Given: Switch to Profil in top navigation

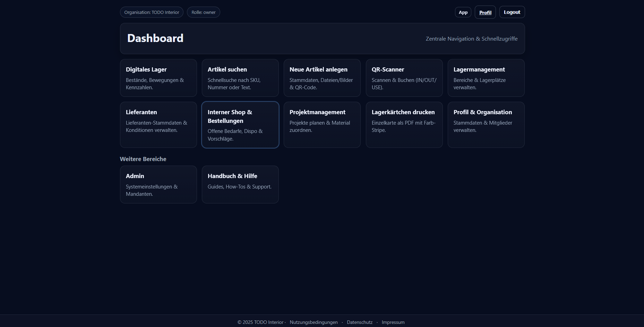Looking at the screenshot, I should coord(485,12).
